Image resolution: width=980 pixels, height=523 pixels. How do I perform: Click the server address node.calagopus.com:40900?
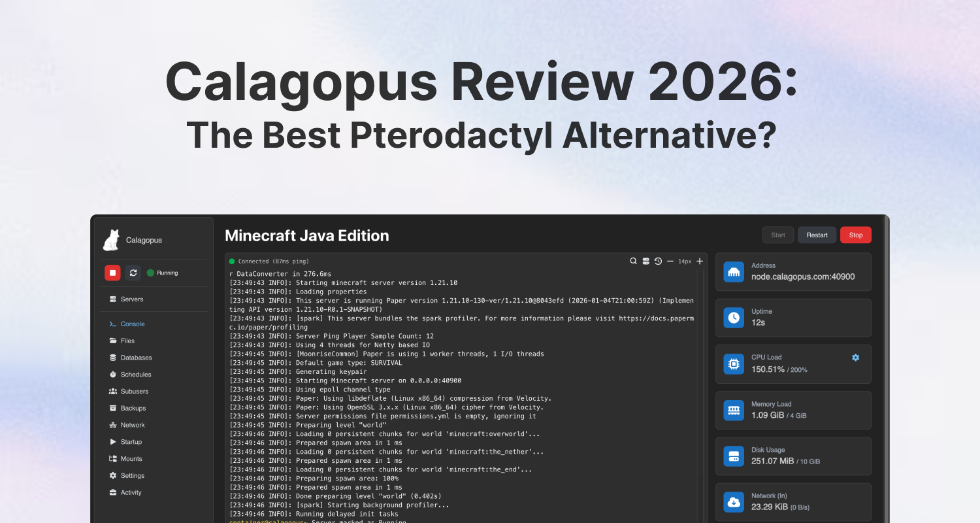coord(803,277)
